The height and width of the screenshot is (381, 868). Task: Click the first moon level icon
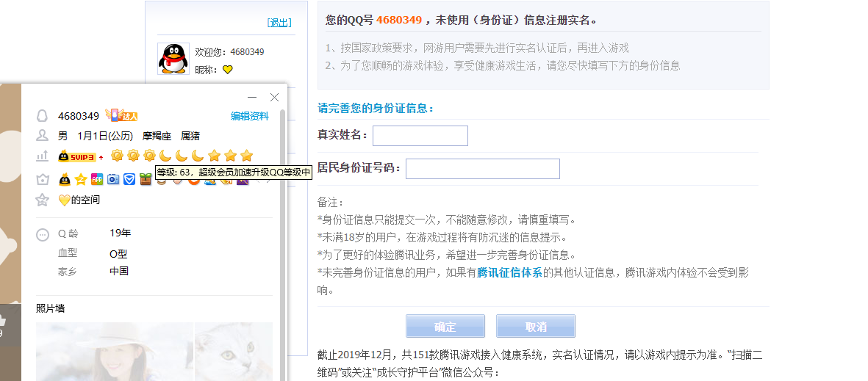click(x=165, y=156)
